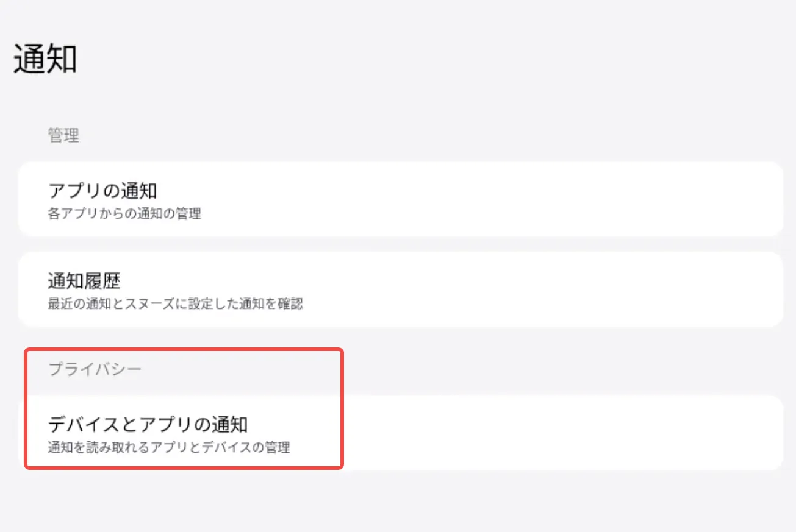The height and width of the screenshot is (532, 796).
Task: Click the 管理 section header
Action: 63,135
